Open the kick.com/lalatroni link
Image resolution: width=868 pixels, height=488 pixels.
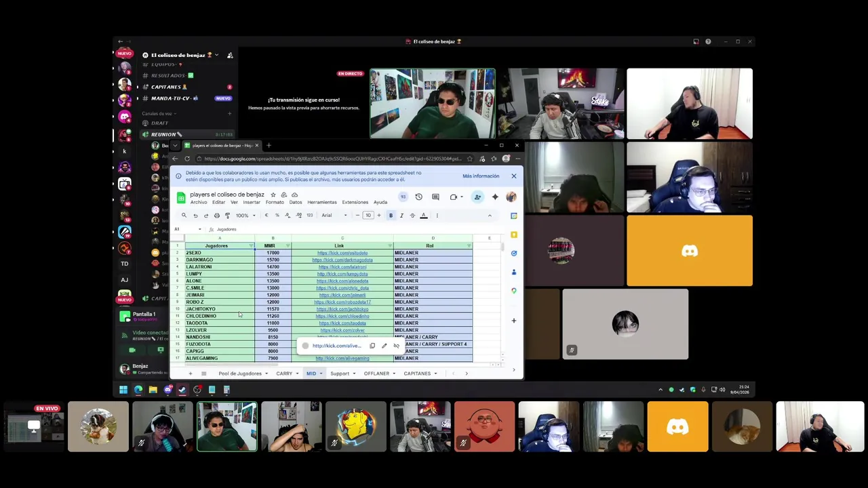click(342, 267)
